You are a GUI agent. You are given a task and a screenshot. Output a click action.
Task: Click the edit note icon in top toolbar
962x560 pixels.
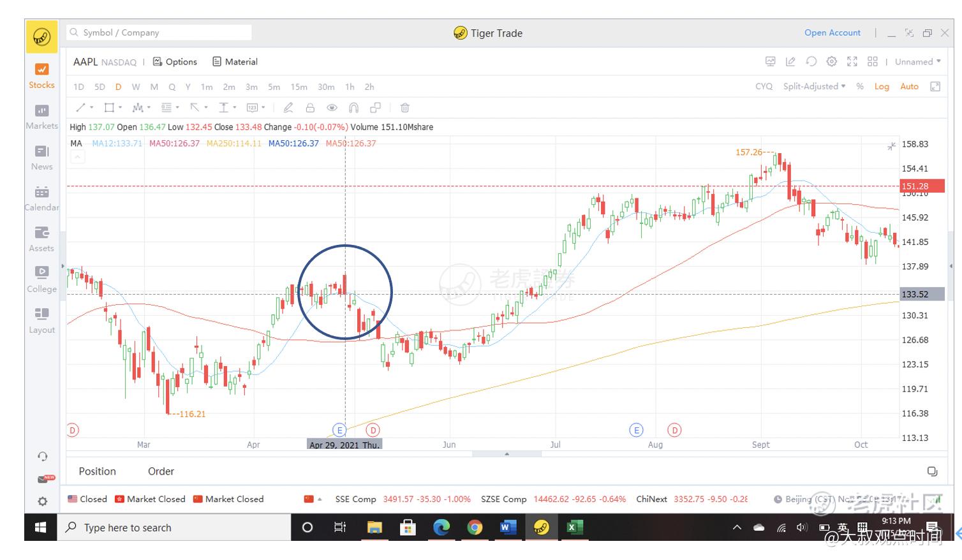coord(790,62)
